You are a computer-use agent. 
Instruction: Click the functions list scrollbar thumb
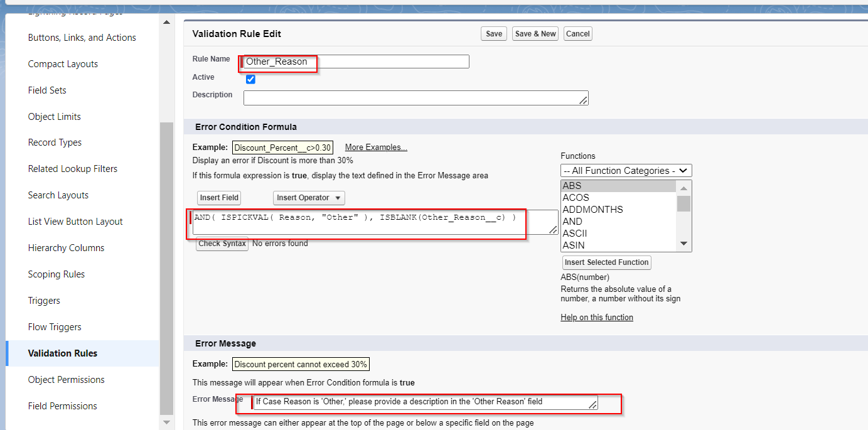tap(684, 203)
